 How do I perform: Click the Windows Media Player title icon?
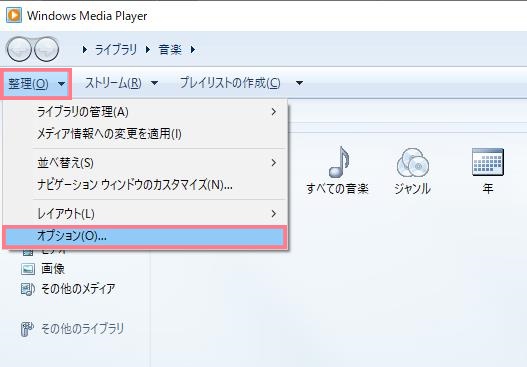(14, 15)
